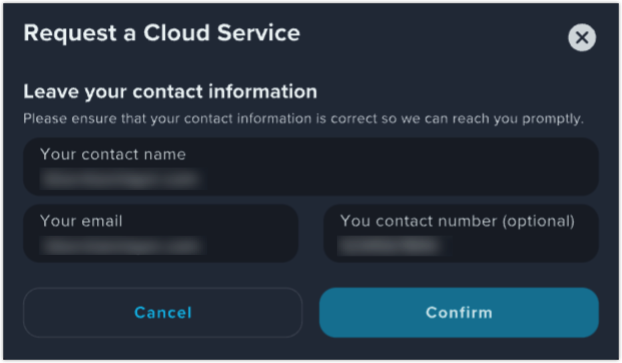
Task: Click the "Request a Cloud Service" title
Action: 162,33
